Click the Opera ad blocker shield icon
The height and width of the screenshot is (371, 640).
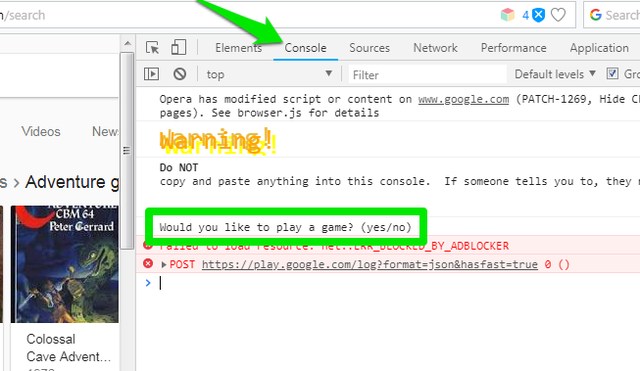tap(539, 15)
